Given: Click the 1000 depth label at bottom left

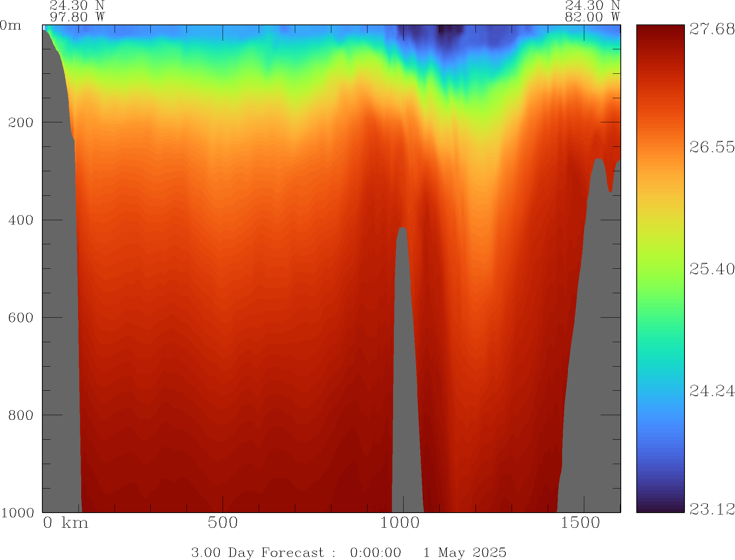Looking at the screenshot, I should [x=17, y=513].
